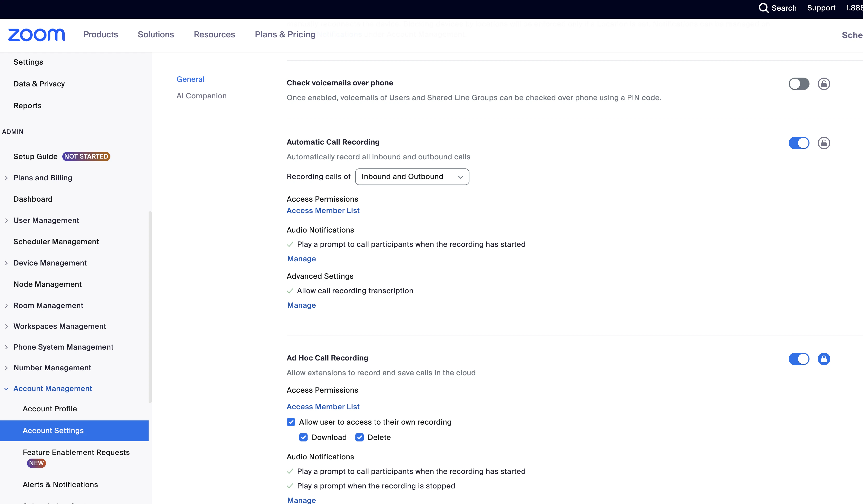Click the lock icon beside Ad Hoc Call Recording
This screenshot has width=863, height=504.
tap(824, 359)
